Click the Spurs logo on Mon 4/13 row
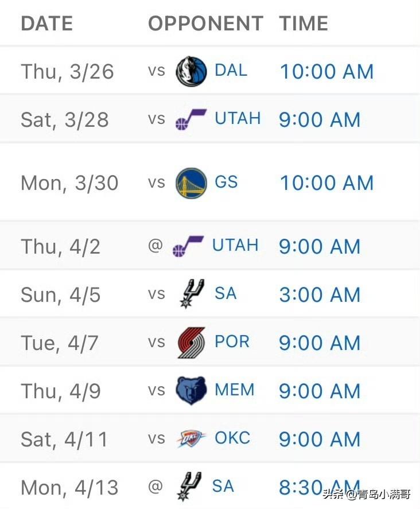The image size is (420, 509). (189, 486)
